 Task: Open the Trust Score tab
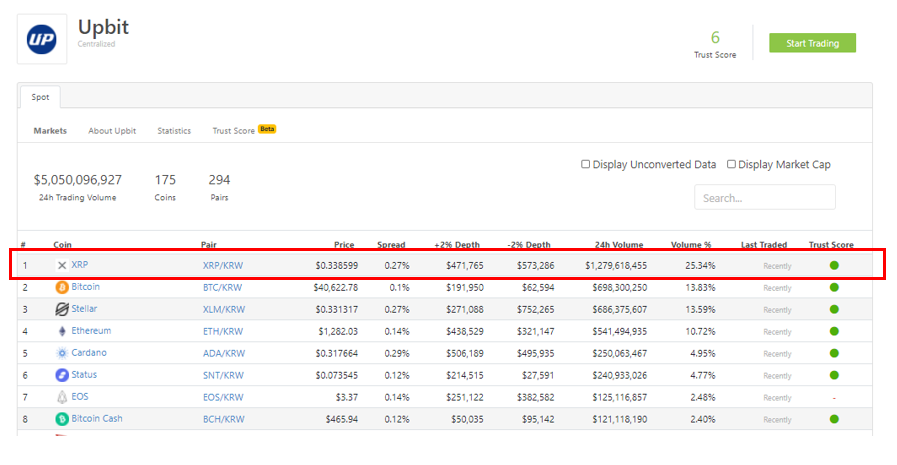point(233,131)
